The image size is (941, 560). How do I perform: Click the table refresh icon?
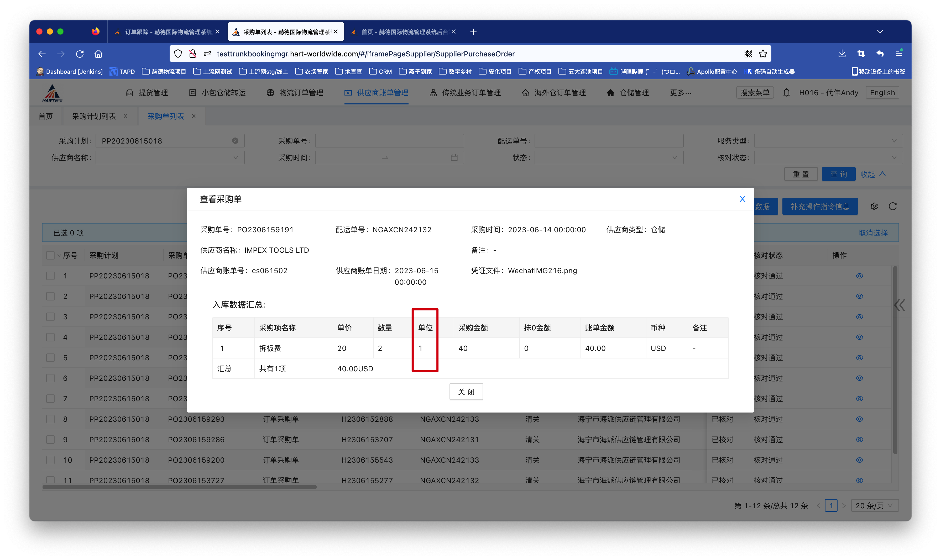tap(892, 207)
